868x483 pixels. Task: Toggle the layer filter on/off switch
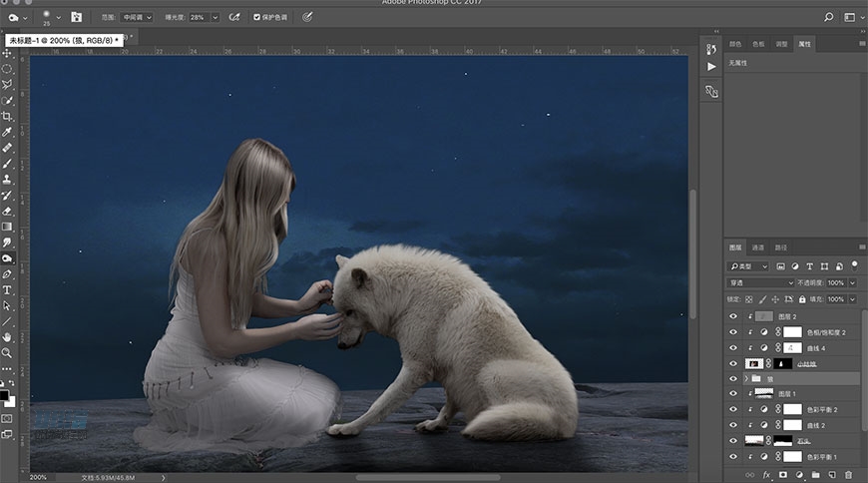(x=854, y=265)
